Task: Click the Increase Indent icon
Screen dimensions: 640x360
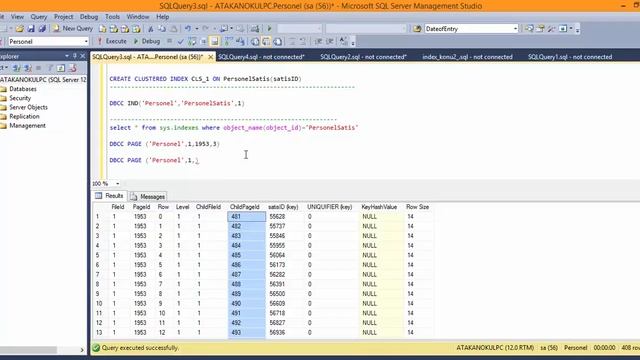Action: pyautogui.click(x=330, y=41)
